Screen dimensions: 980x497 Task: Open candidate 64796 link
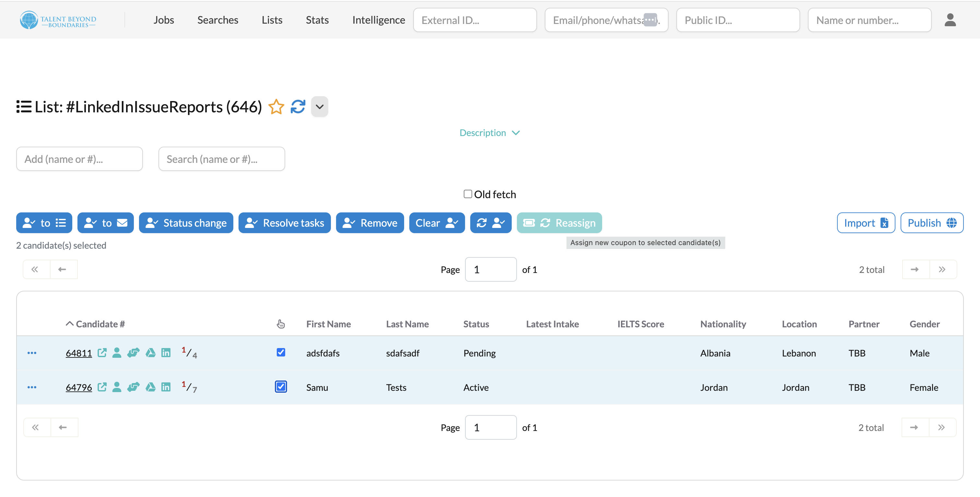click(x=79, y=387)
